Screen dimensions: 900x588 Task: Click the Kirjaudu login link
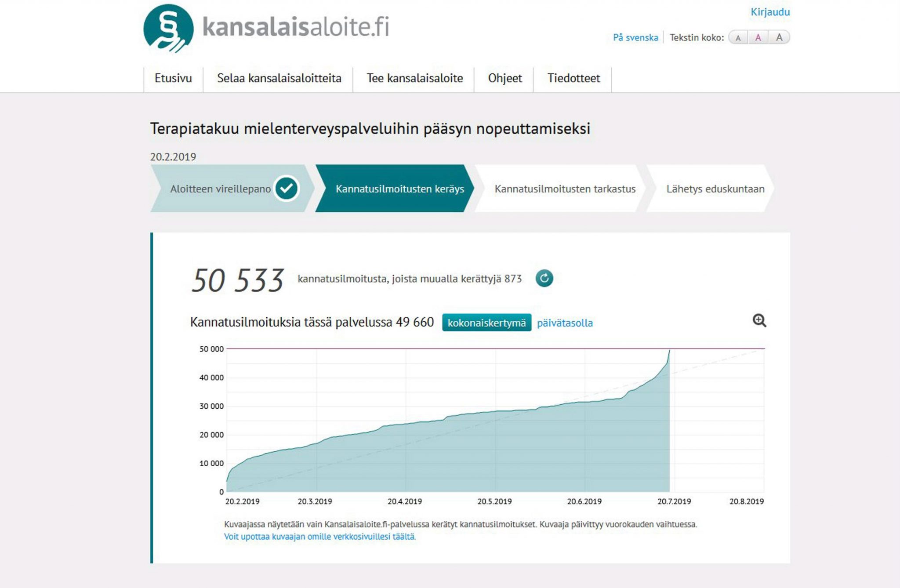coord(770,12)
